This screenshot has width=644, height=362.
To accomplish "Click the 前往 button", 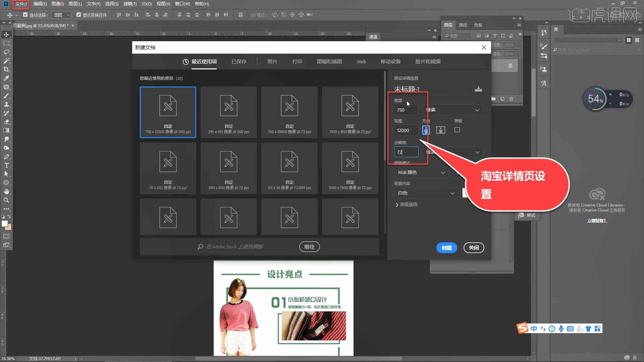I will tap(309, 247).
